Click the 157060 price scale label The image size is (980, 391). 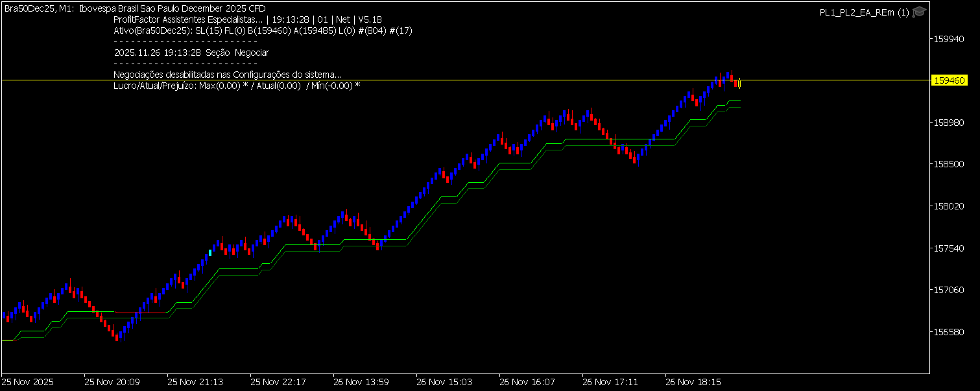[x=948, y=290]
